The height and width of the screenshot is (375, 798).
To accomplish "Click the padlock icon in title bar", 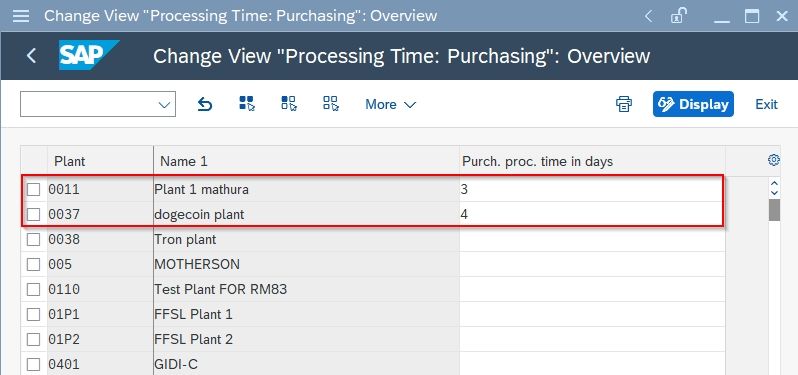I will click(677, 16).
